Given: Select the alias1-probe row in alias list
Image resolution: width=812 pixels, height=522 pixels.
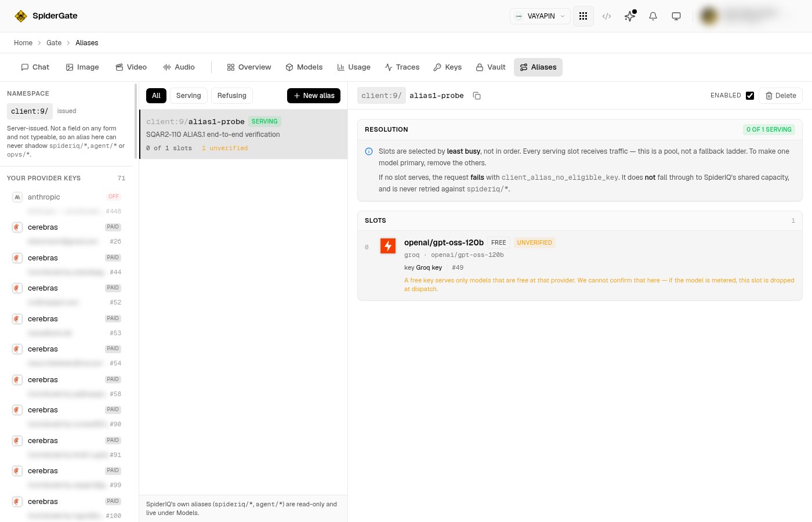Looking at the screenshot, I should [244, 135].
